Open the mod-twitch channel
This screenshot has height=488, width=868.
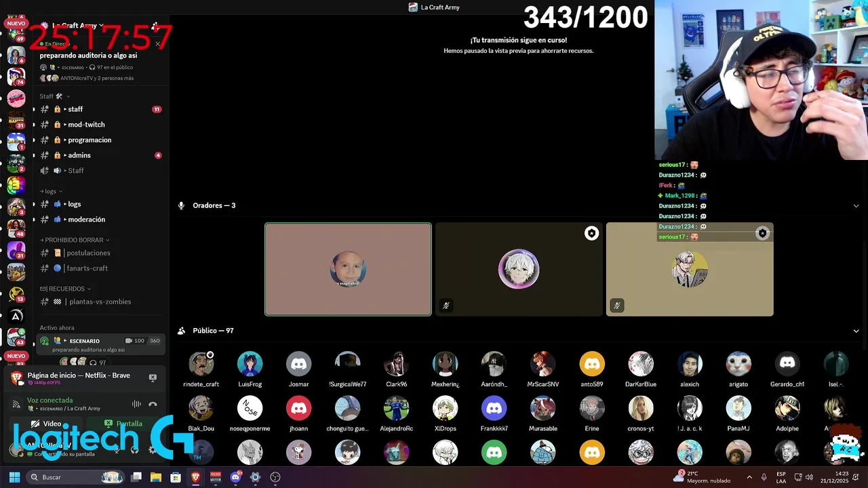pyautogui.click(x=100, y=125)
